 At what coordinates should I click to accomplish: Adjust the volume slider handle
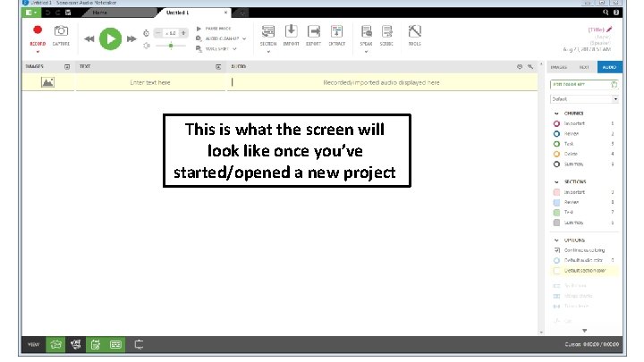click(x=171, y=46)
